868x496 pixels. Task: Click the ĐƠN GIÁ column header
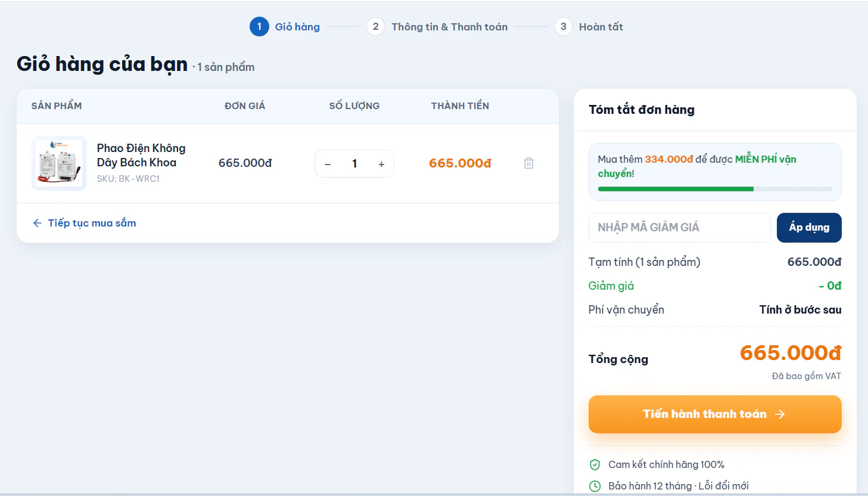point(245,106)
